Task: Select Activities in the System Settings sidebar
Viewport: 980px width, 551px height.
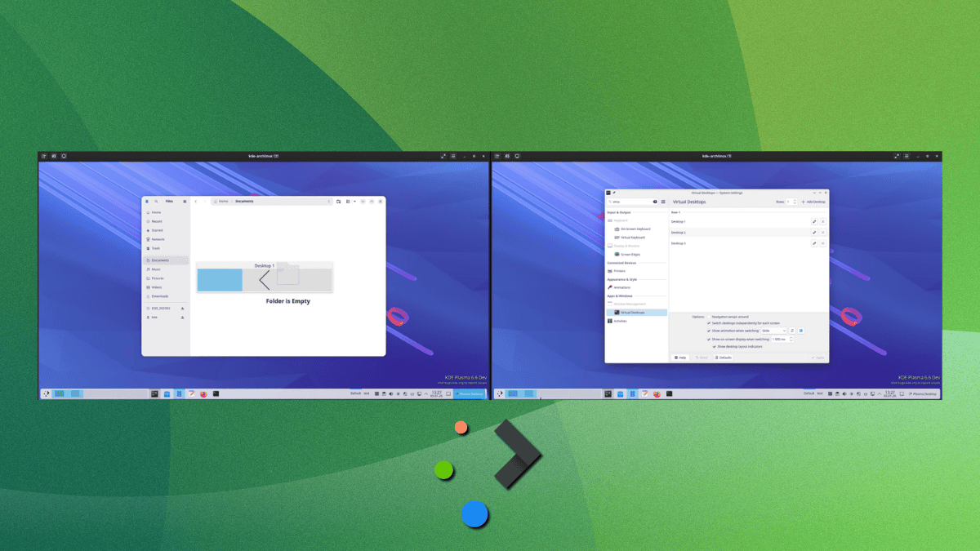Action: click(619, 321)
